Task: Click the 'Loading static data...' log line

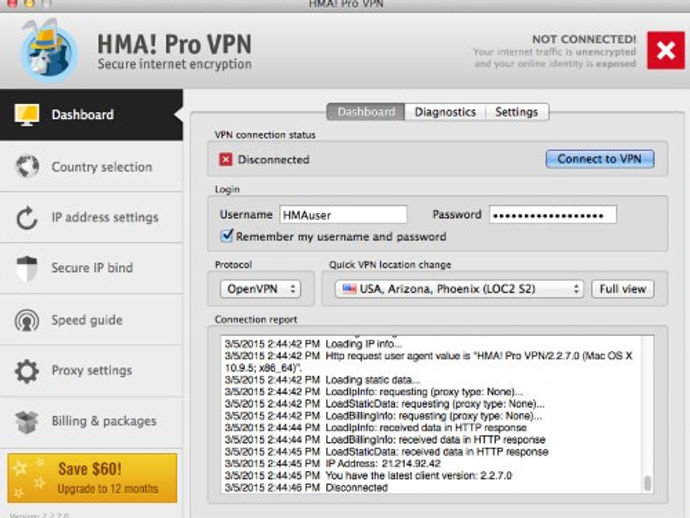Action: (x=323, y=380)
